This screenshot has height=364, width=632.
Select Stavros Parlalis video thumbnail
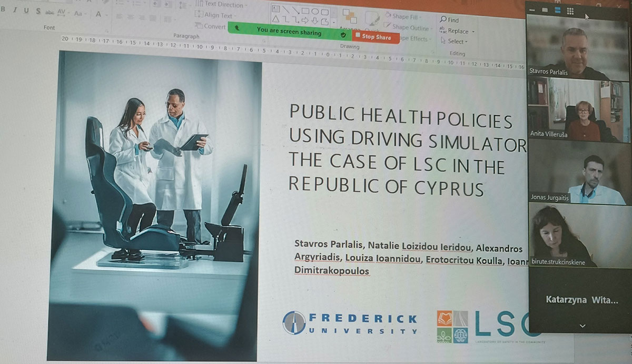[578, 48]
